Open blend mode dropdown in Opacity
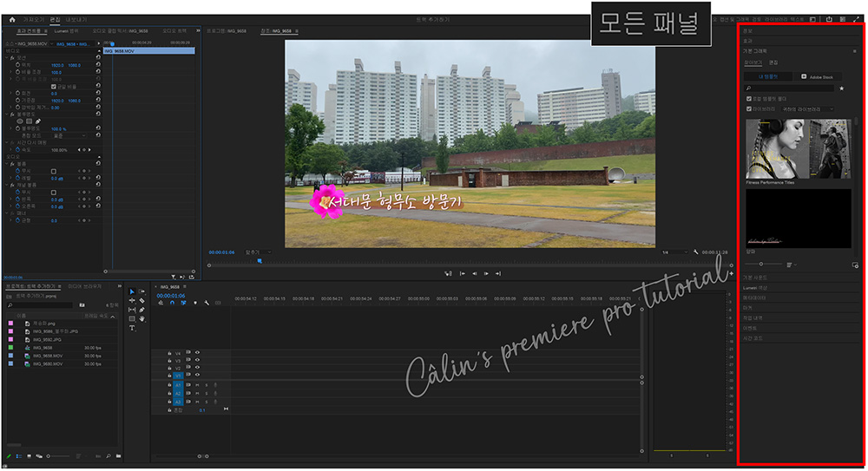Screen dimensions: 868x471 pyautogui.click(x=69, y=135)
